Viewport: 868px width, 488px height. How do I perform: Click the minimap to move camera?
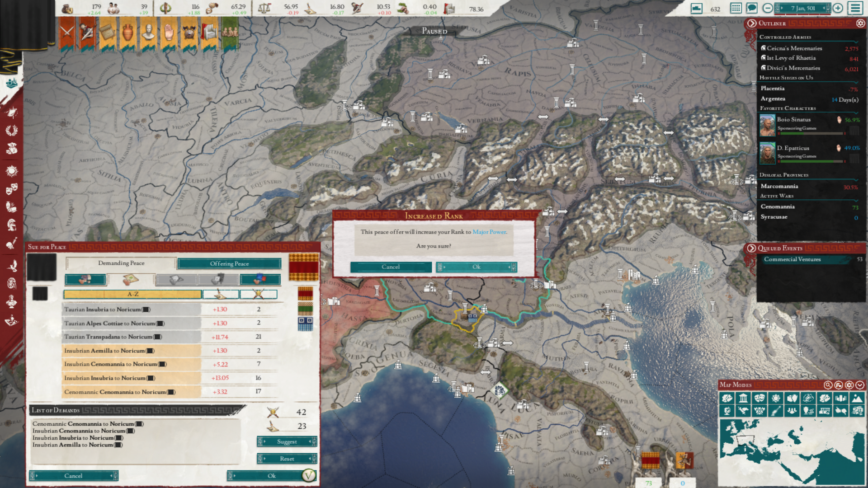click(792, 452)
